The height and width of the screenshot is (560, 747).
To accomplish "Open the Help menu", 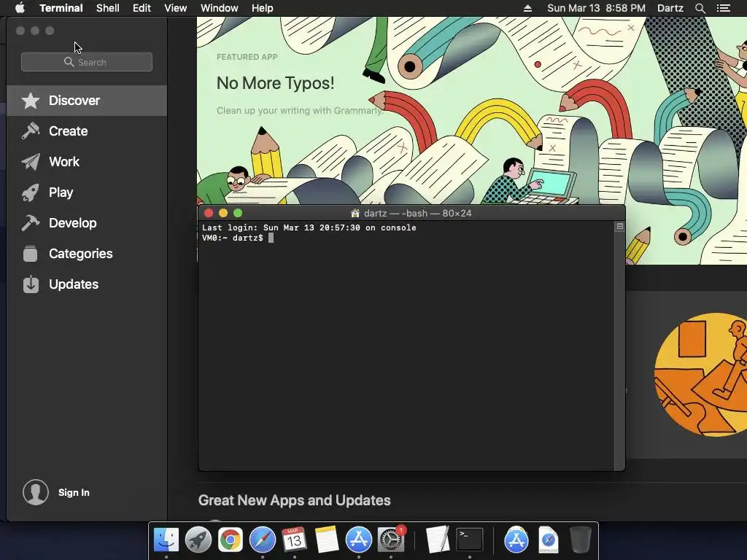I will pyautogui.click(x=263, y=8).
